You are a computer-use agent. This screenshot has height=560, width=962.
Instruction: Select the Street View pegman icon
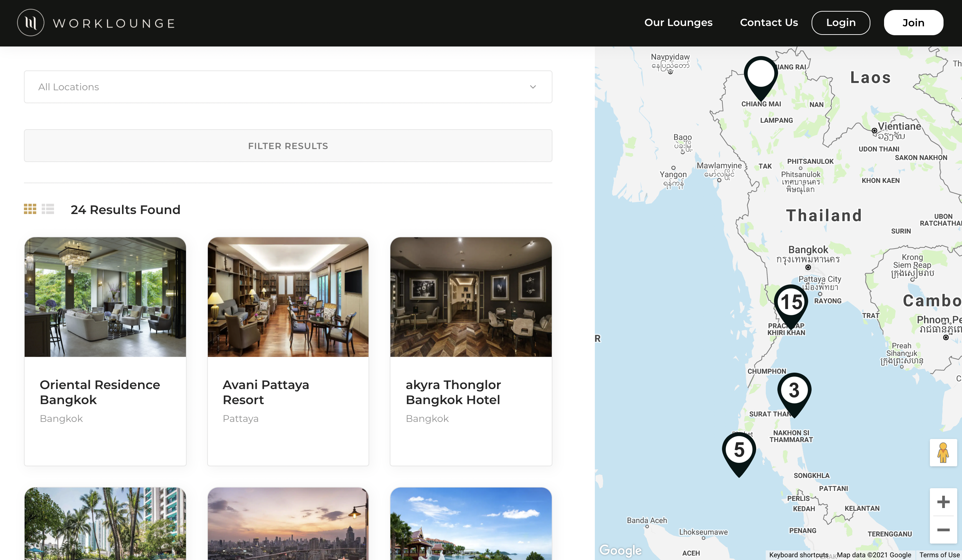click(x=943, y=453)
